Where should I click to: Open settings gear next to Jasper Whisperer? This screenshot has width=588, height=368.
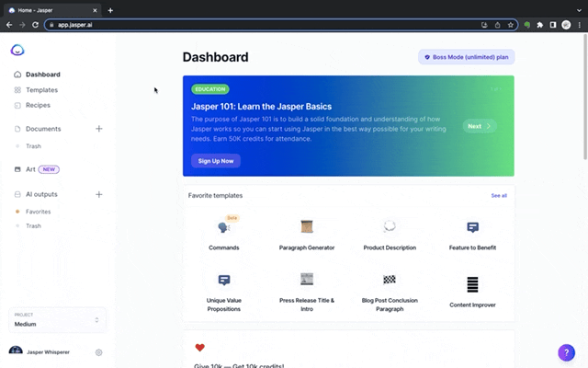99,352
